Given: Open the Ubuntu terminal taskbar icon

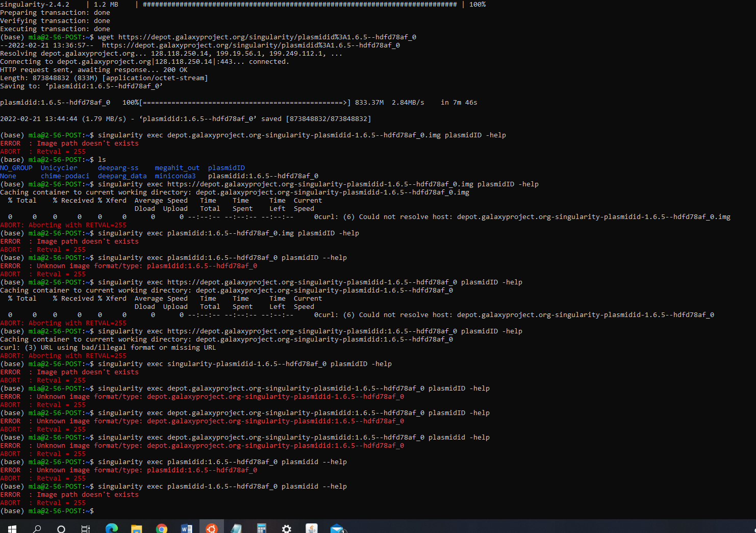Looking at the screenshot, I should pyautogui.click(x=211, y=528).
